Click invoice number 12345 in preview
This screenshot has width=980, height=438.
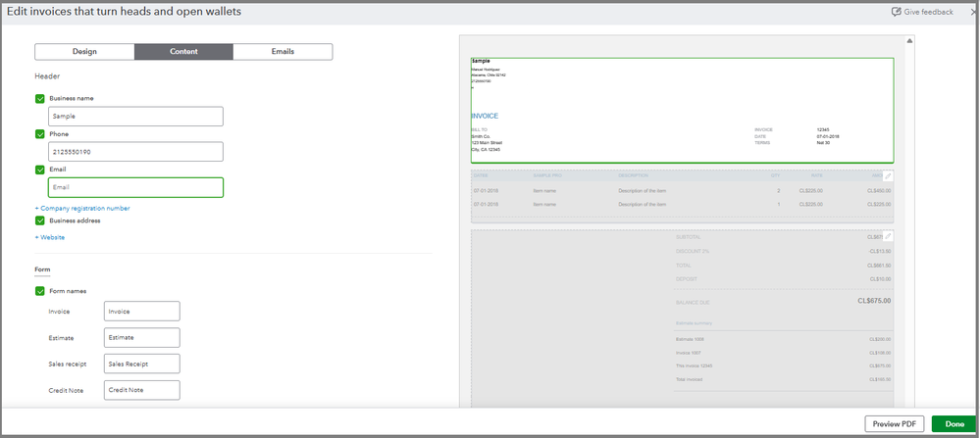823,129
